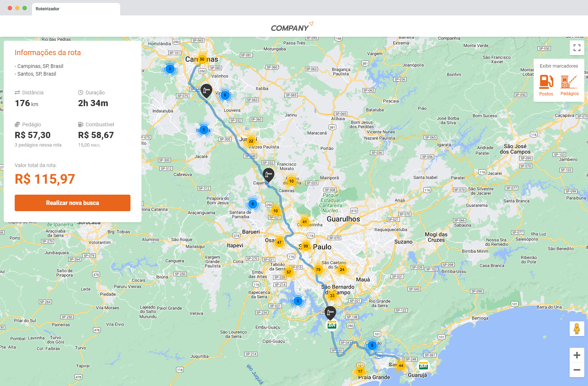
Task: Click the COMPANY logo
Action: [292, 27]
